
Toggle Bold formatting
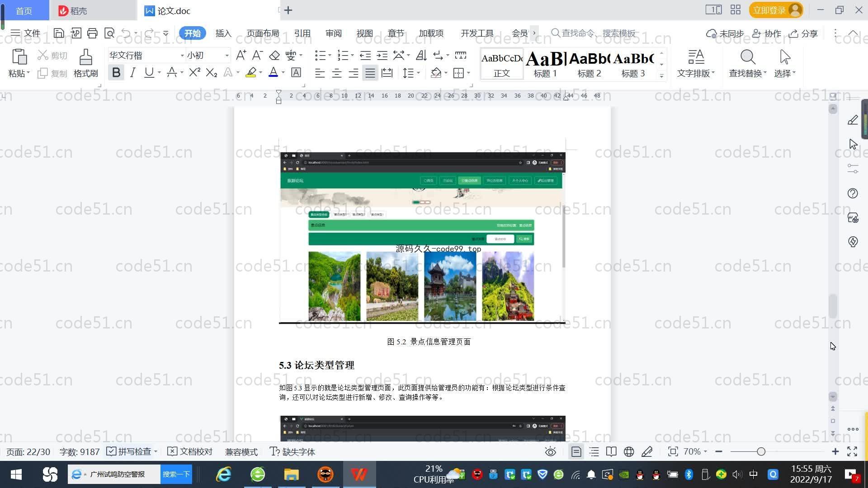tap(116, 72)
